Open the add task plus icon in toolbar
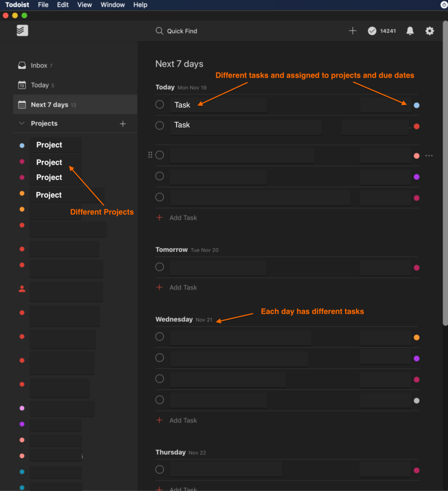This screenshot has height=491, width=448. pos(352,31)
